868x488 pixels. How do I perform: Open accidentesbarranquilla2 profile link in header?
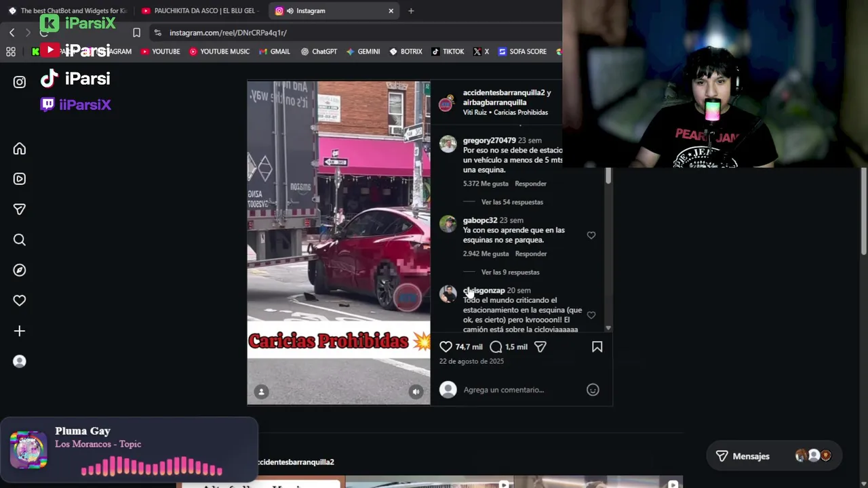(503, 93)
